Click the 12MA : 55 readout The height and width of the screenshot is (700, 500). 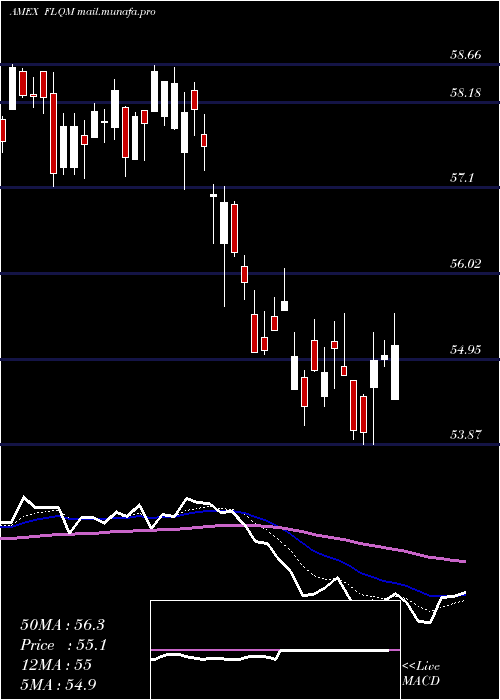point(56,665)
